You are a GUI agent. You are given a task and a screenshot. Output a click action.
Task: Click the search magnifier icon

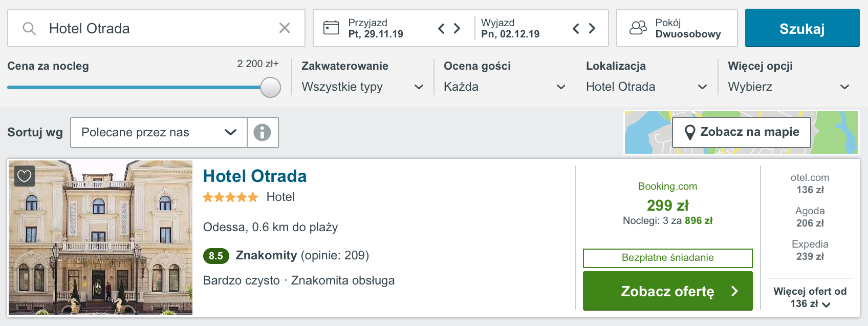click(29, 28)
